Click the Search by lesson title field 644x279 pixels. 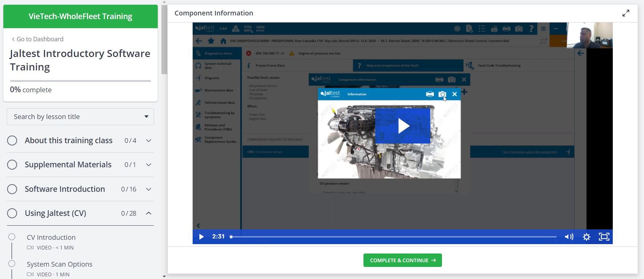[80, 117]
